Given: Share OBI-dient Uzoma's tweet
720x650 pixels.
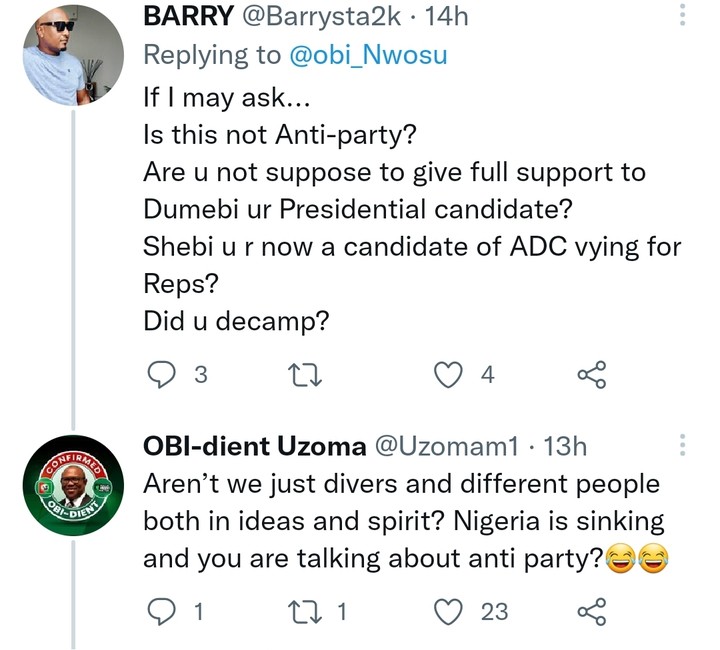Looking at the screenshot, I should (x=591, y=610).
